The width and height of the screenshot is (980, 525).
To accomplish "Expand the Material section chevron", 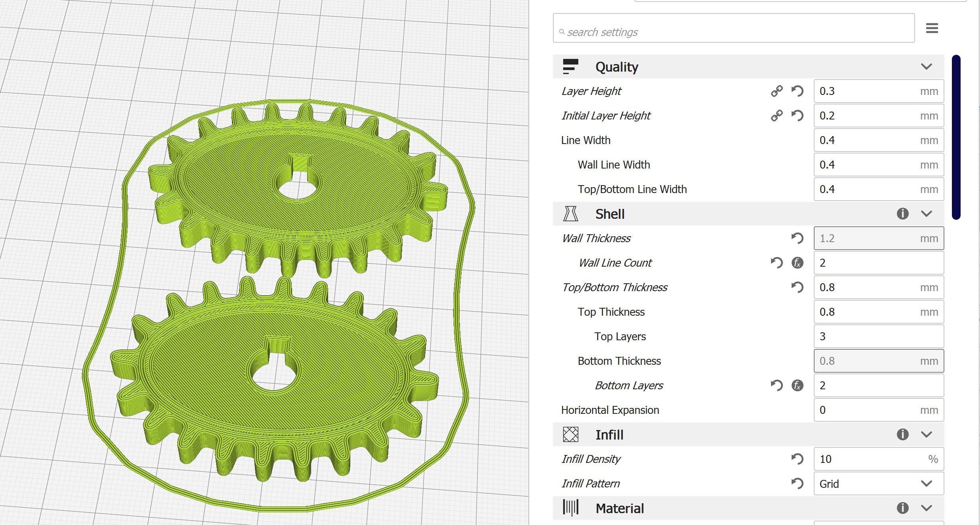I will 926,508.
